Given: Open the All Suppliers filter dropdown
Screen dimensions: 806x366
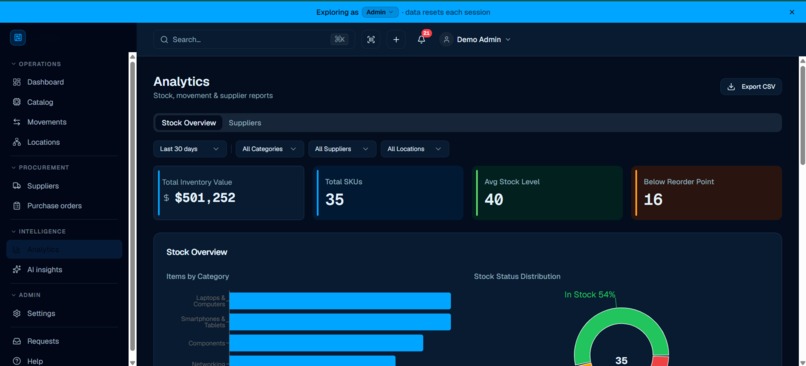Looking at the screenshot, I should [342, 149].
